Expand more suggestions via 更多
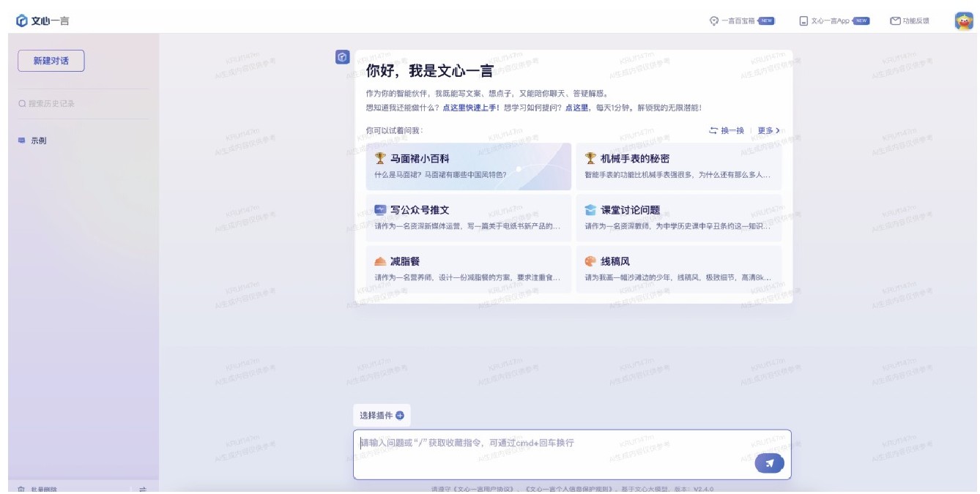Screen dimensions: 980x494 tap(768, 131)
